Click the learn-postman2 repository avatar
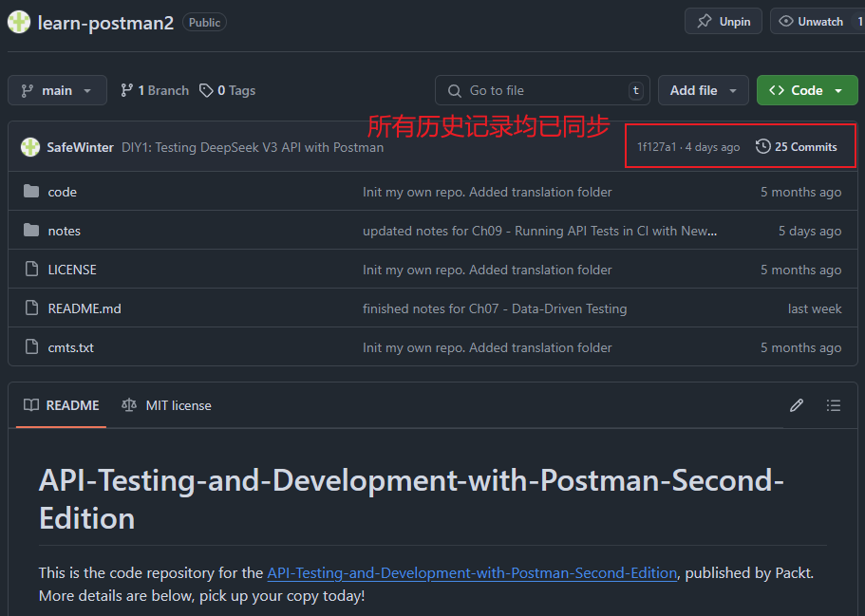The image size is (865, 616). point(19,22)
